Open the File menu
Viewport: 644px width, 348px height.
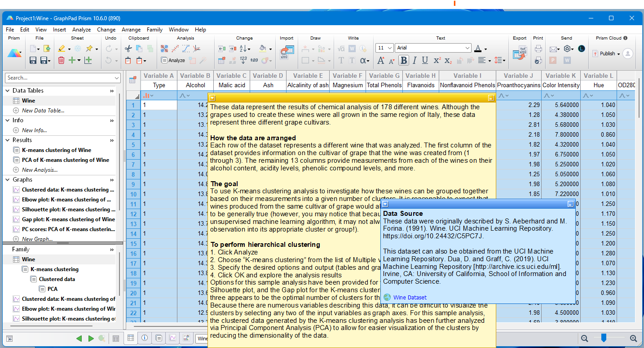click(10, 30)
